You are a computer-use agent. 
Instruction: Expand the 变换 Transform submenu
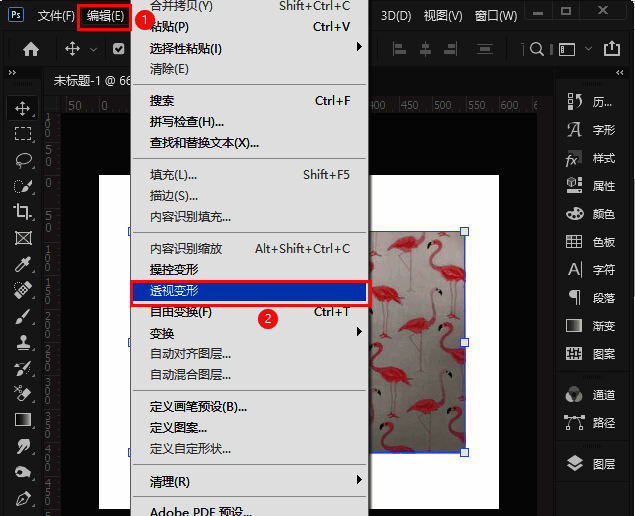[x=249, y=333]
